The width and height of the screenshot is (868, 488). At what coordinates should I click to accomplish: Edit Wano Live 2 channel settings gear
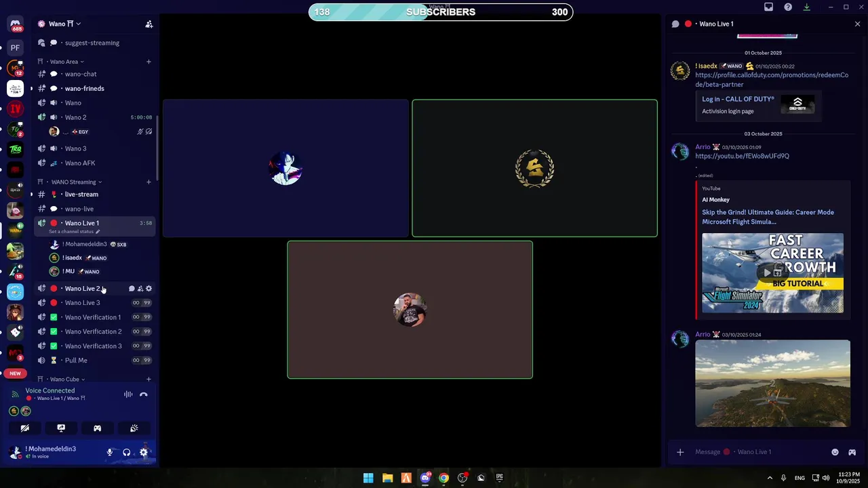coord(149,289)
